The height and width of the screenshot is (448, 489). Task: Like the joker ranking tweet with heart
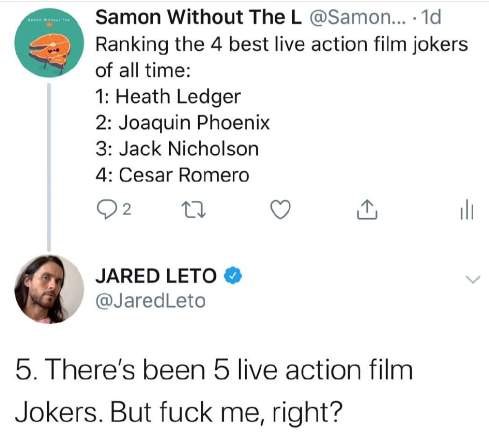point(281,210)
